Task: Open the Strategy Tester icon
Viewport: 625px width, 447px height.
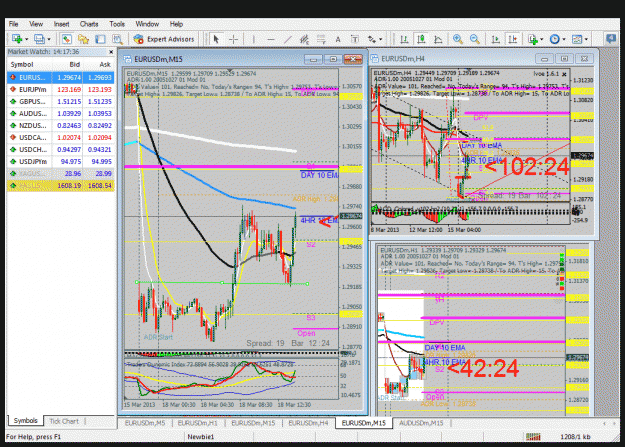Action: [117, 39]
